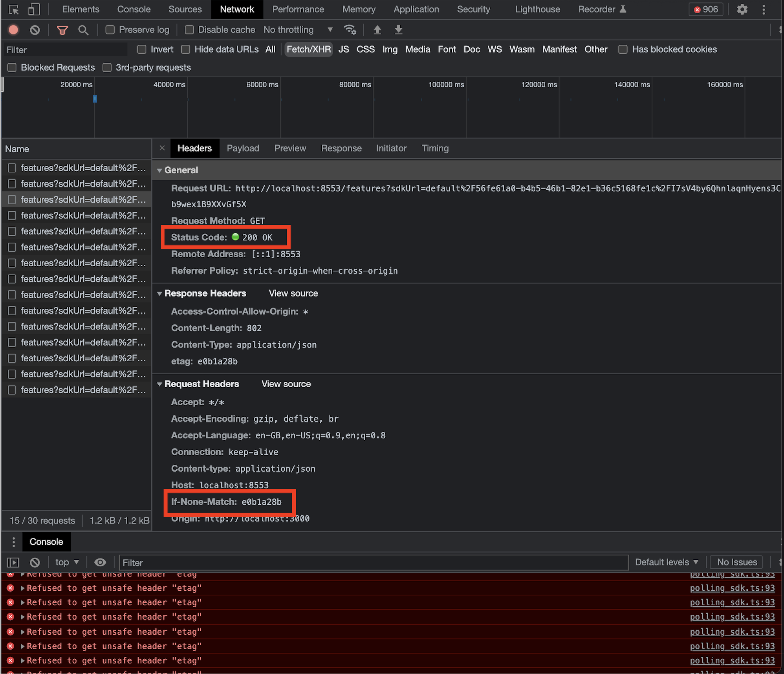
Task: Filter requests by the Fetch/XHR type
Action: [308, 49]
